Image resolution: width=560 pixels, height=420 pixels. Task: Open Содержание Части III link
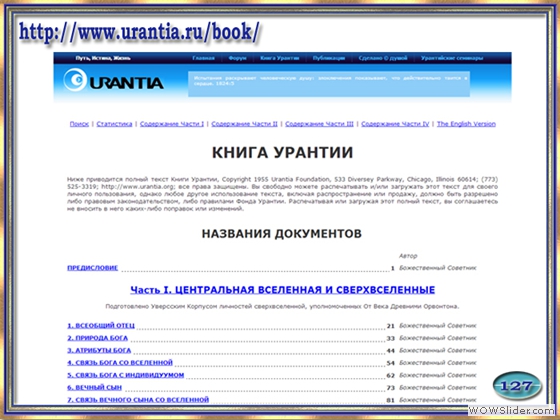319,124
